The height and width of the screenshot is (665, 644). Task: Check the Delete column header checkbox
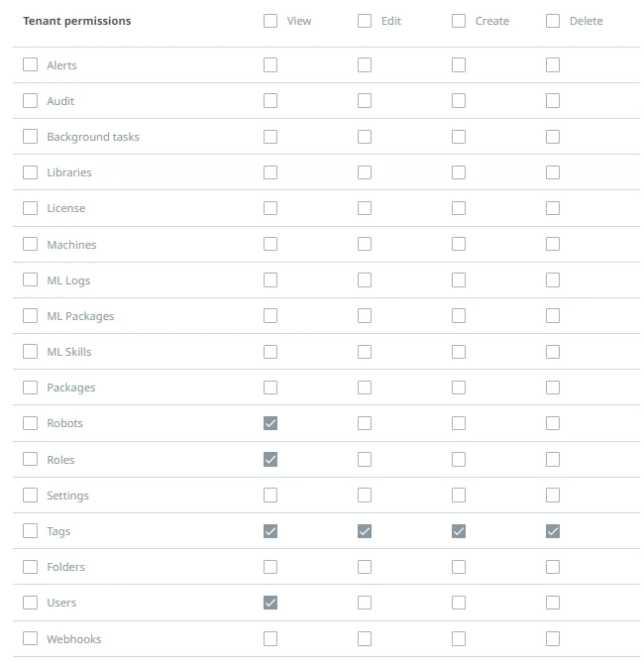click(553, 21)
